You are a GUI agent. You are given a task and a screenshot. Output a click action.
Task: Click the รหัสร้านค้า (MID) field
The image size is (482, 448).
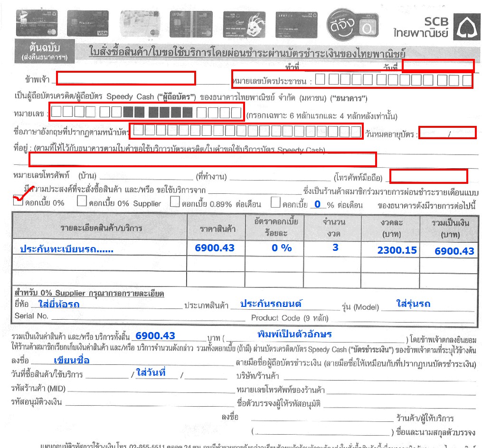[151, 389]
